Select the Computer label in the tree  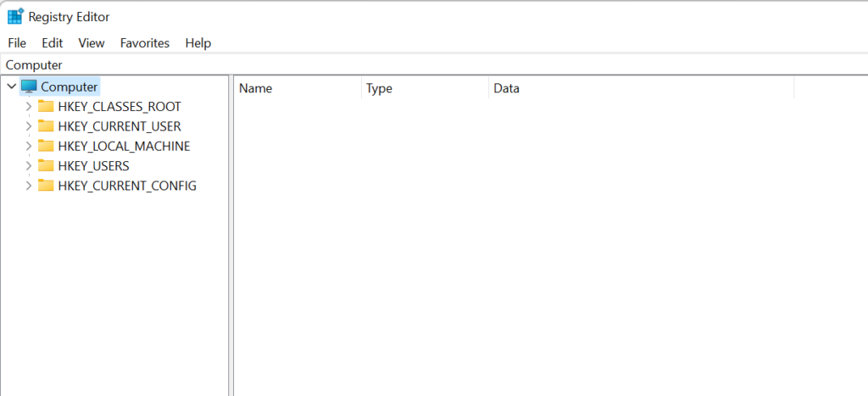pos(70,87)
